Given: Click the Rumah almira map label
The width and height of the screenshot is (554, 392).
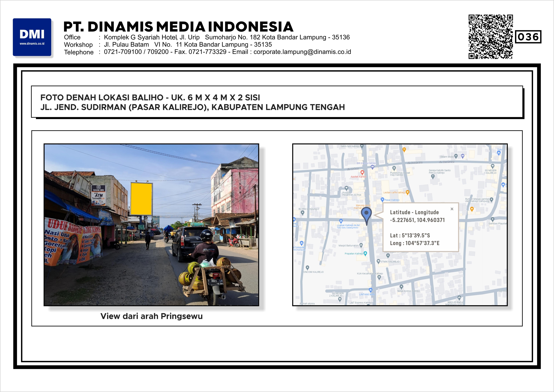Looking at the screenshot, I should pyautogui.click(x=307, y=304).
